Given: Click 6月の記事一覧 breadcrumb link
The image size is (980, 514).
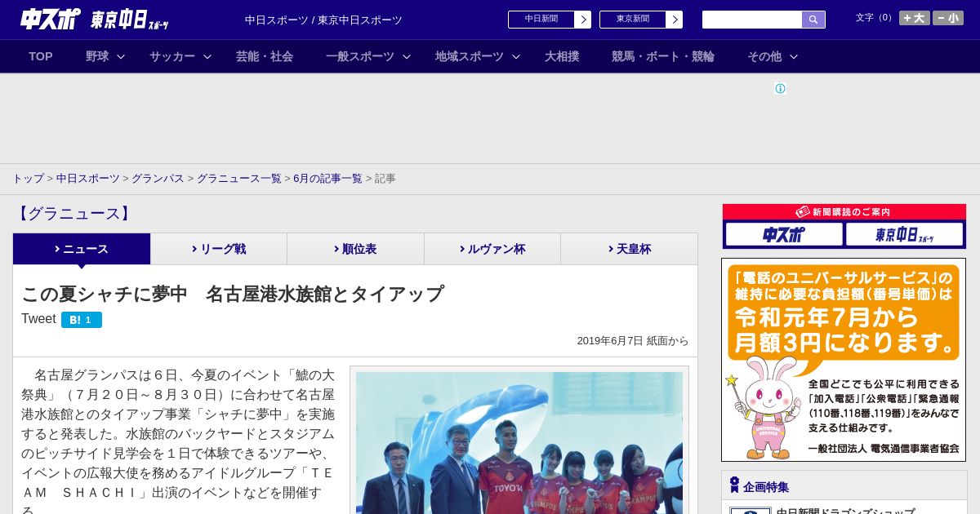Looking at the screenshot, I should pos(327,179).
